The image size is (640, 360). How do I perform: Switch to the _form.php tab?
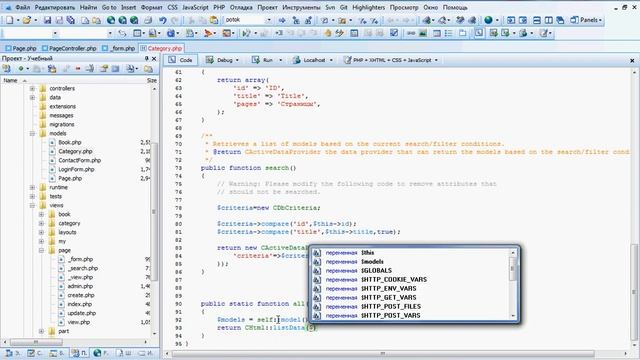pyautogui.click(x=119, y=48)
